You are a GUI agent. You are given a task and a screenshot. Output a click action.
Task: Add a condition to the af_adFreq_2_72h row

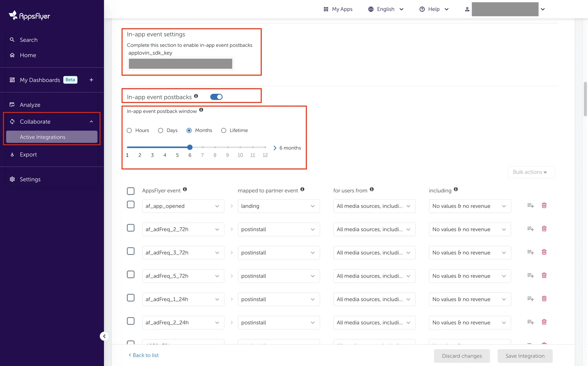pyautogui.click(x=530, y=229)
